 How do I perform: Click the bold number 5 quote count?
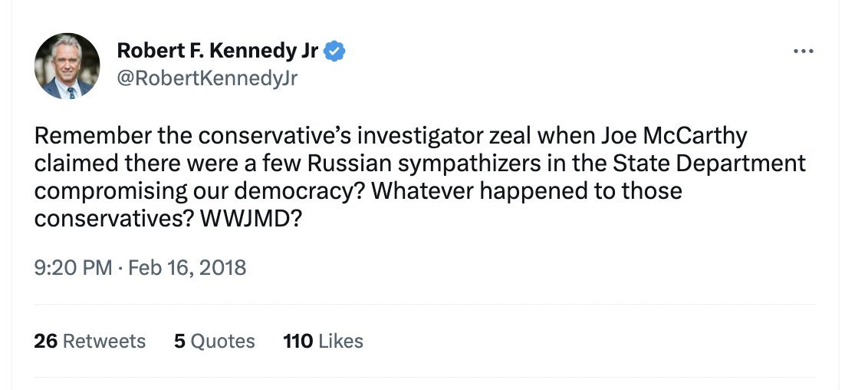(x=180, y=341)
